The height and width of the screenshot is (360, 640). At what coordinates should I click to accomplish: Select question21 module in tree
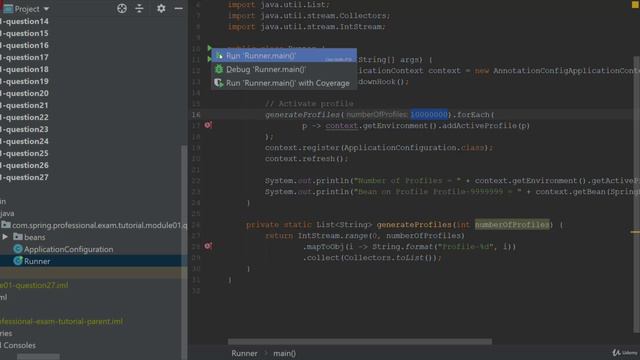[x=24, y=105]
